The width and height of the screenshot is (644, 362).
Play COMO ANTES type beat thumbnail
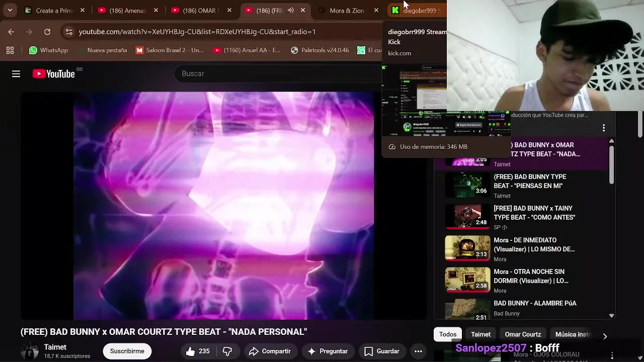(467, 217)
